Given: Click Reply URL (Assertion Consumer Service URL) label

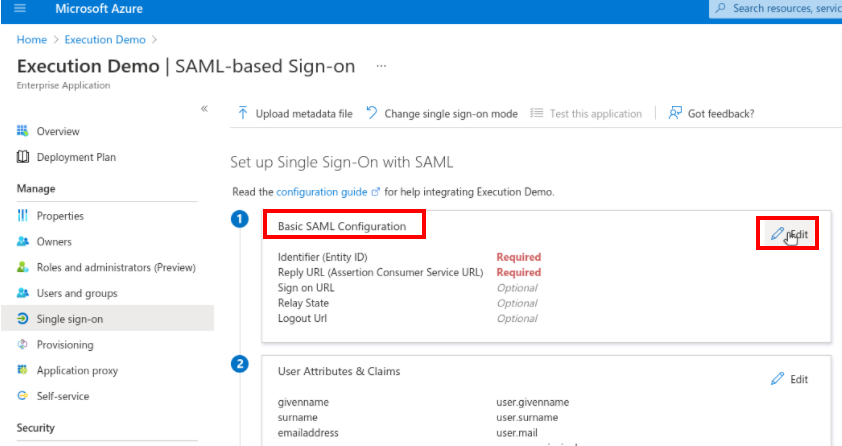Looking at the screenshot, I should tap(381, 273).
